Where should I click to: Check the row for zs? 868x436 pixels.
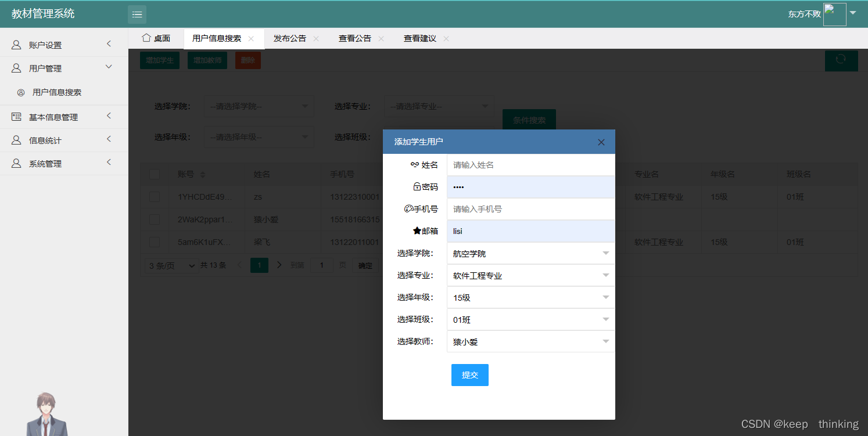click(155, 197)
